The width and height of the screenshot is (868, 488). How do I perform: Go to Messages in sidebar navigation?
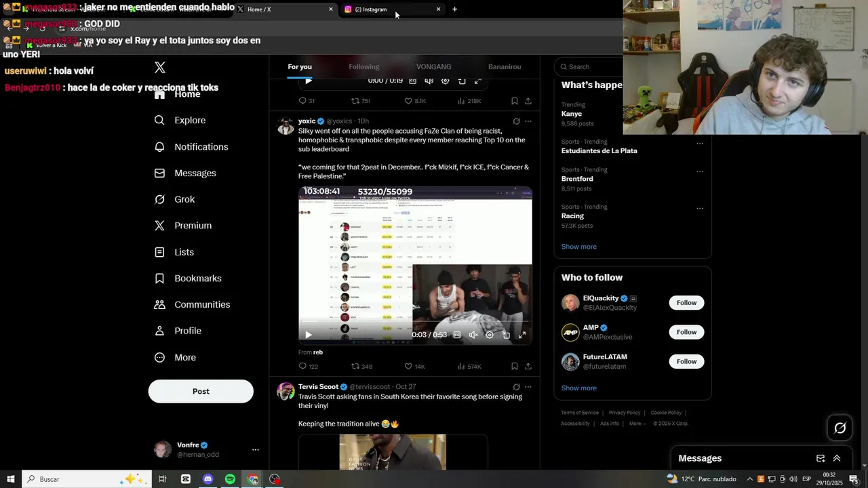(185, 173)
